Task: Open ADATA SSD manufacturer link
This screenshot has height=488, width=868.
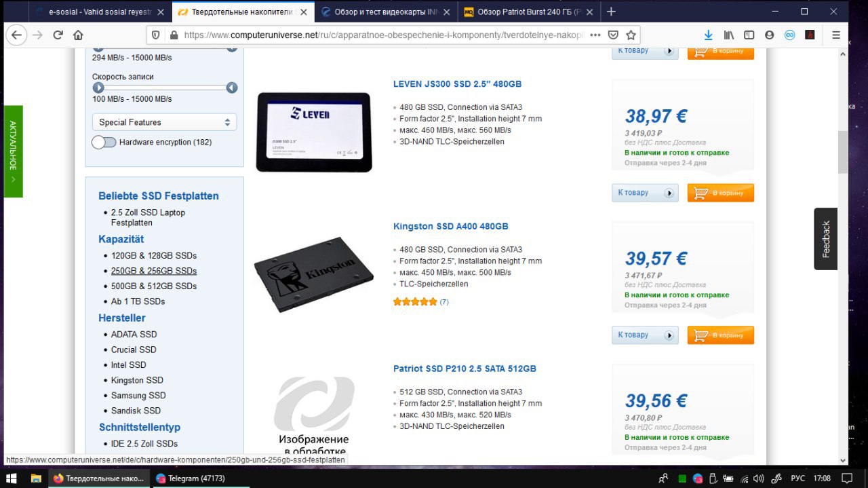Action: (x=134, y=335)
